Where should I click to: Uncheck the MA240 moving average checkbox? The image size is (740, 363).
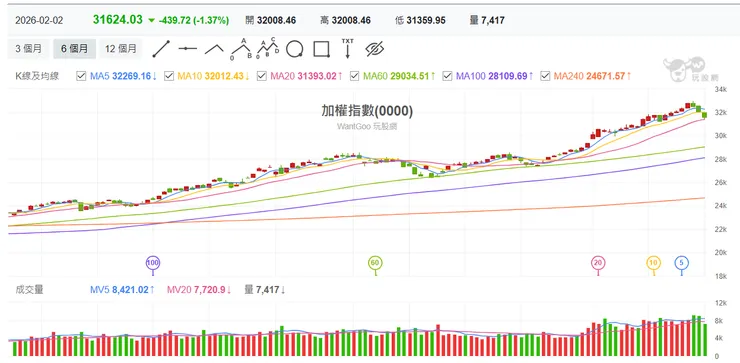tap(545, 76)
